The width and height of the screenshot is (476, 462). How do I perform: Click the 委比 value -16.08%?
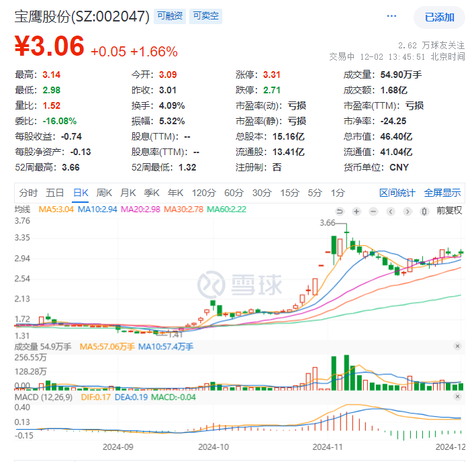pos(60,121)
